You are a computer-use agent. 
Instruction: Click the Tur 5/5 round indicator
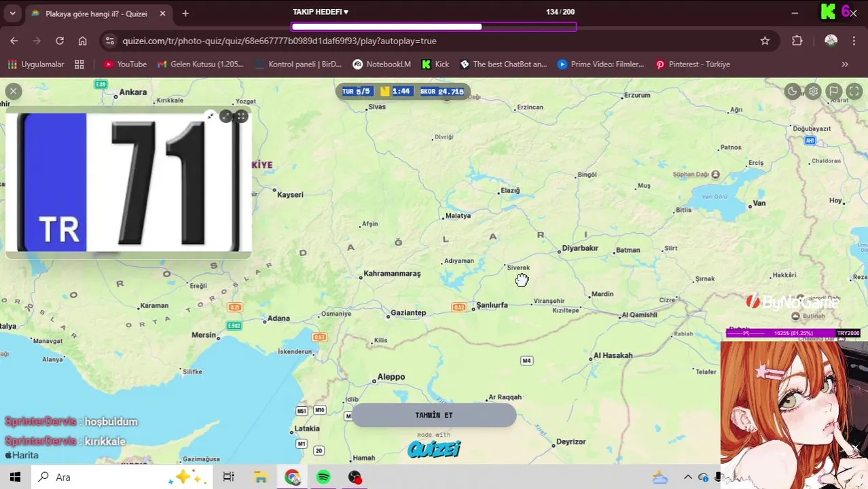pyautogui.click(x=357, y=91)
